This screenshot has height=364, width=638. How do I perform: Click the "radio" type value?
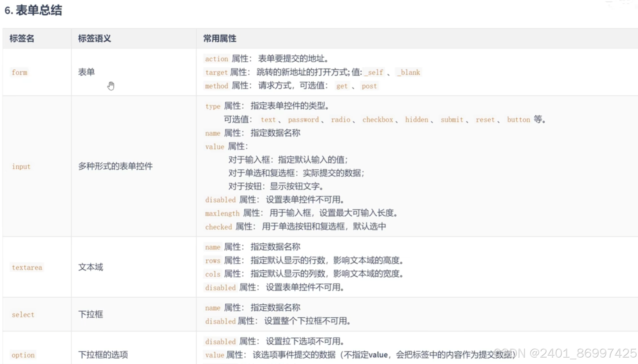click(x=340, y=120)
